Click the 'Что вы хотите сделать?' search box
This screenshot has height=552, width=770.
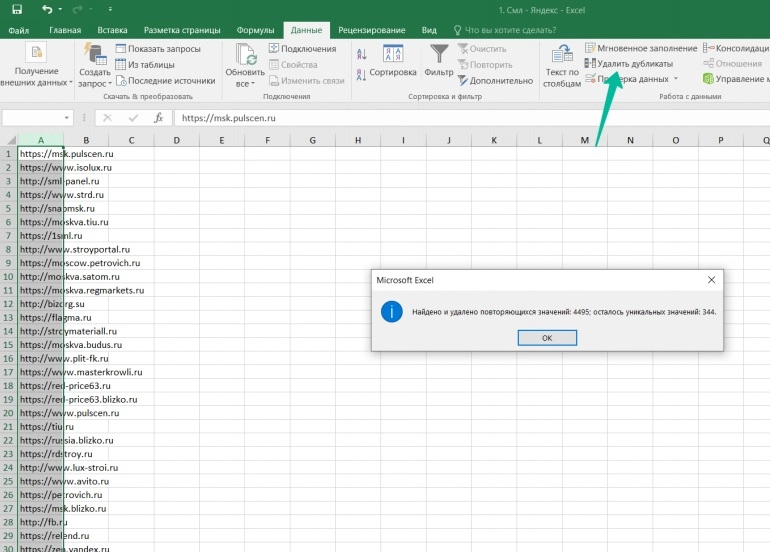point(510,30)
